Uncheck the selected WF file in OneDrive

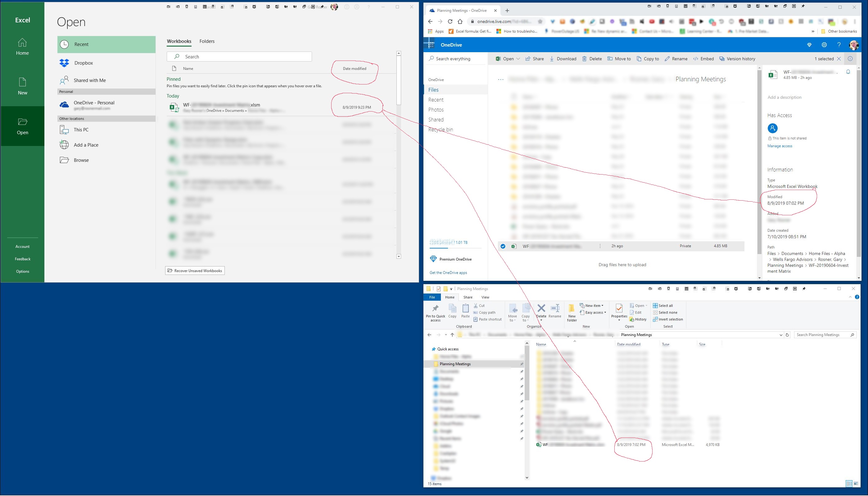click(503, 246)
